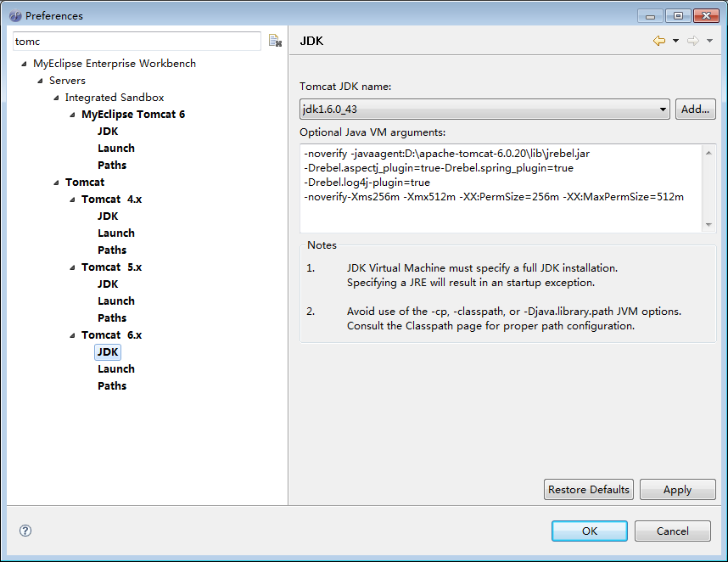Click VM arguments scrollbar up arrow
Viewport: 728px width, 562px height.
pos(708,153)
